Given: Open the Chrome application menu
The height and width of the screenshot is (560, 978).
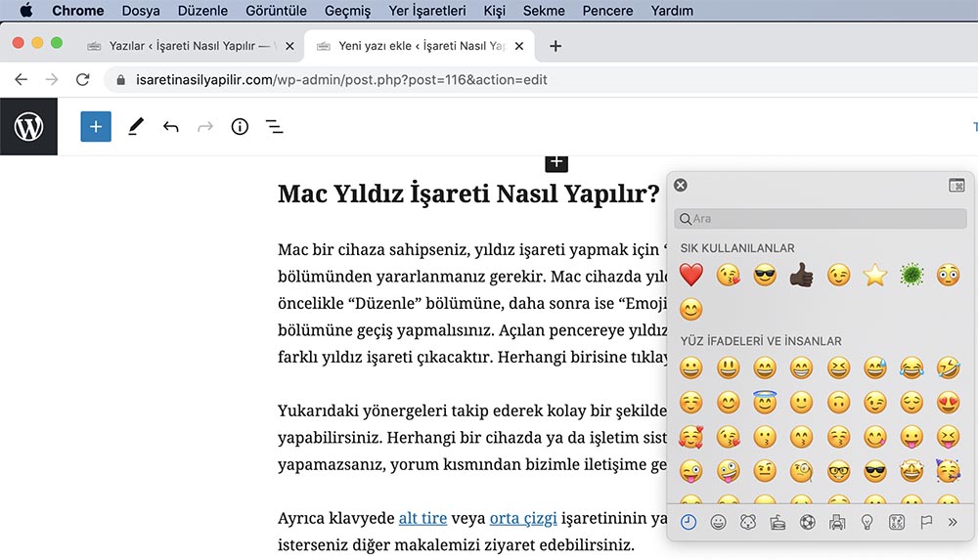Looking at the screenshot, I should [x=78, y=11].
